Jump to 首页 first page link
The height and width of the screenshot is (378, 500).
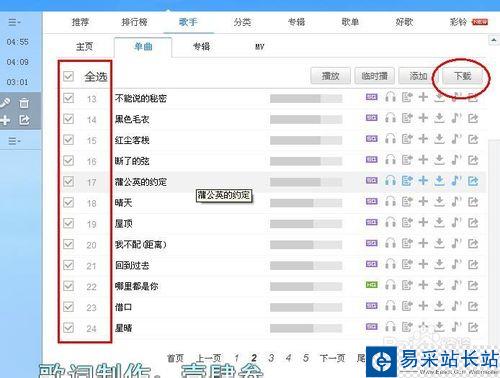[175, 358]
